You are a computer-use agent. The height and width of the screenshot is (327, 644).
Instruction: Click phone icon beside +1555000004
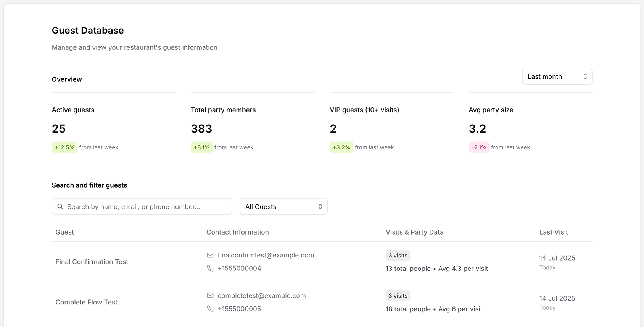[x=210, y=269]
